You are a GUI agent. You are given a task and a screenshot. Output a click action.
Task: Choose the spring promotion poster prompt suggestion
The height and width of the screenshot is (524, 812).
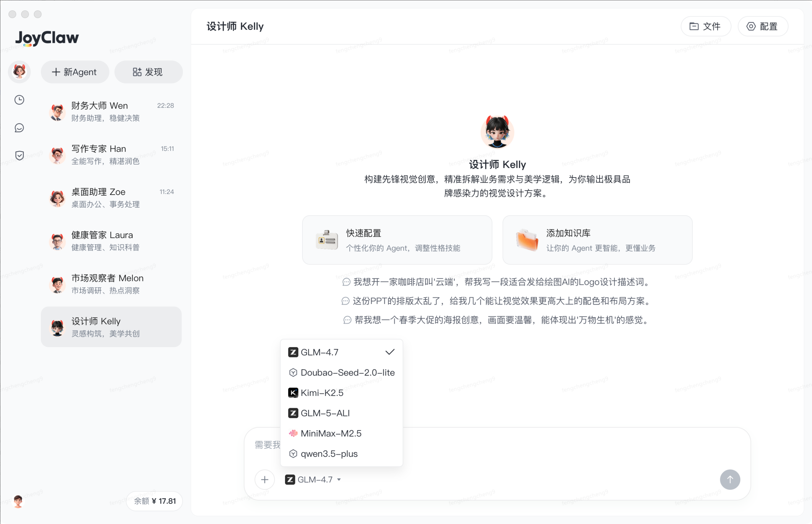[x=497, y=320]
